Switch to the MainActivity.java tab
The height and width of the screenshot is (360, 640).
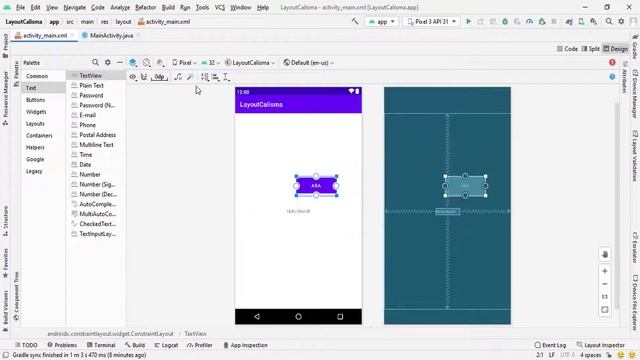coord(111,36)
